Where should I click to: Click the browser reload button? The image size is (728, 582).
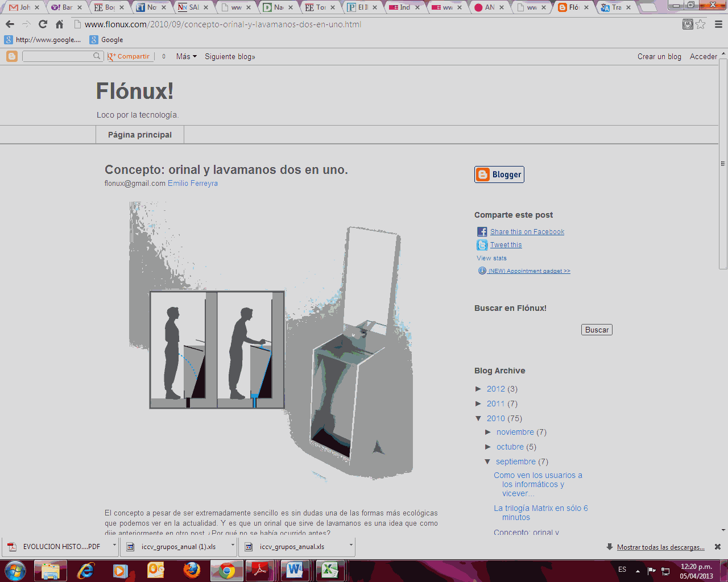point(43,24)
